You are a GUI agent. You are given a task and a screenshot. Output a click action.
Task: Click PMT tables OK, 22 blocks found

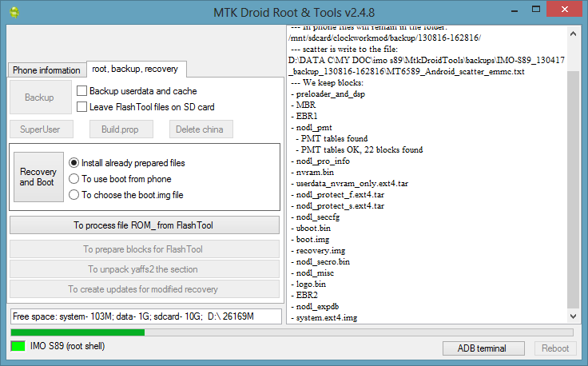(360, 149)
